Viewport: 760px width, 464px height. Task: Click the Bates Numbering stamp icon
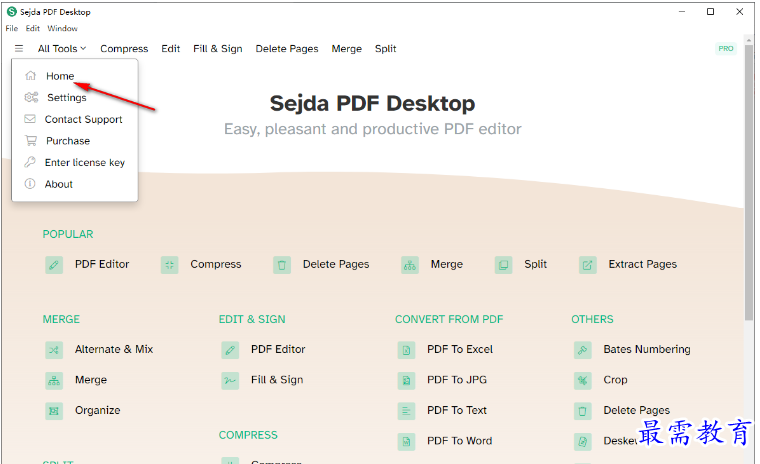pos(583,350)
